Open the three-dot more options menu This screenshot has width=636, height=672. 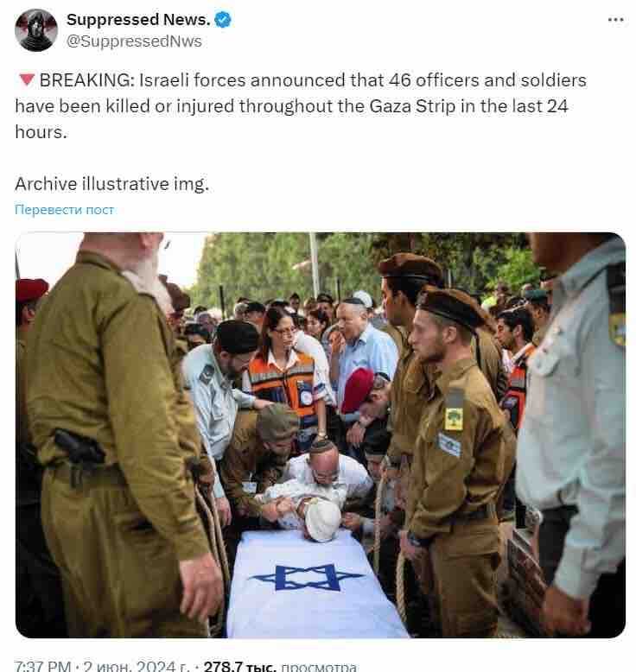(x=616, y=20)
